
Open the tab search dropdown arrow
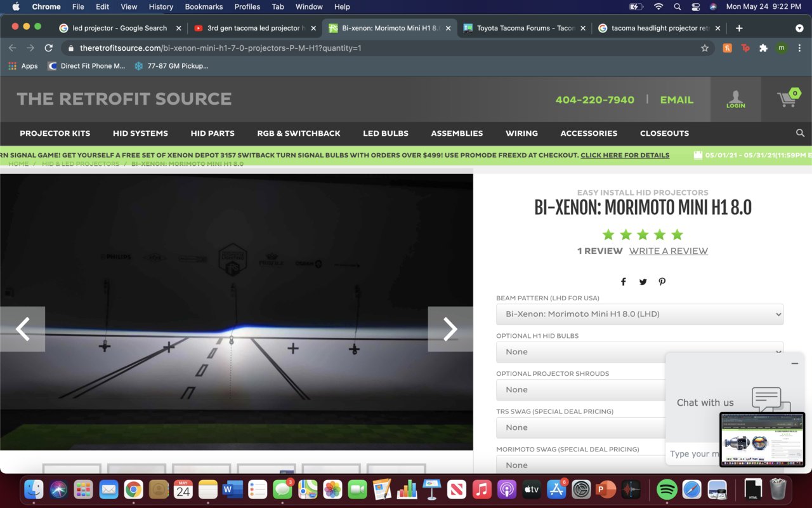[799, 28]
